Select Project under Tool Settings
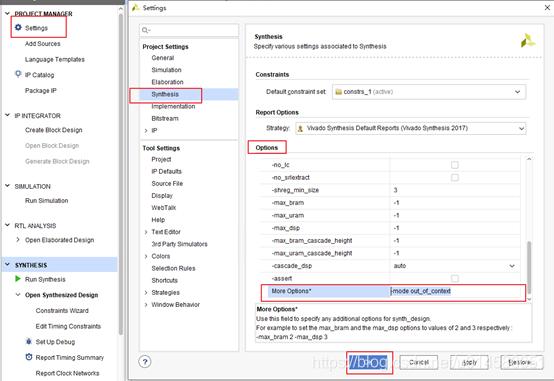The image size is (554, 381). [161, 159]
